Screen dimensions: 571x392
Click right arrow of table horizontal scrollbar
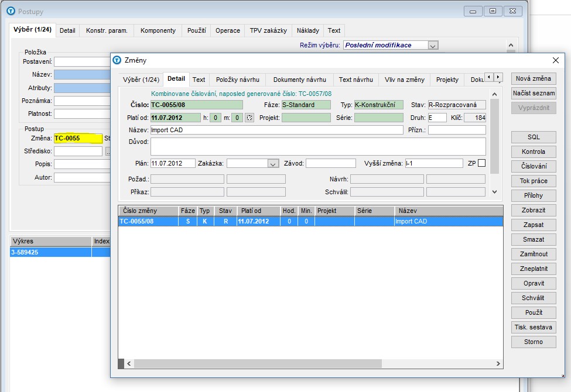pyautogui.click(x=498, y=363)
